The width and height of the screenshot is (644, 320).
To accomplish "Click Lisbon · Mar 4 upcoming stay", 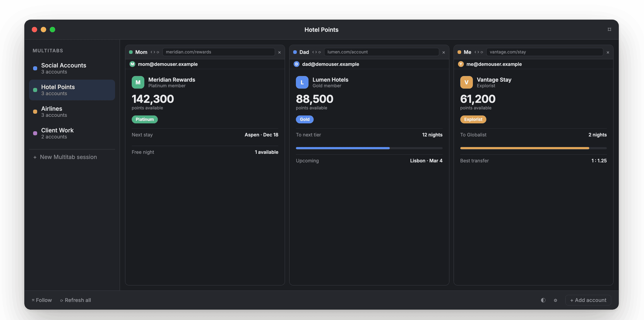I will click(426, 161).
